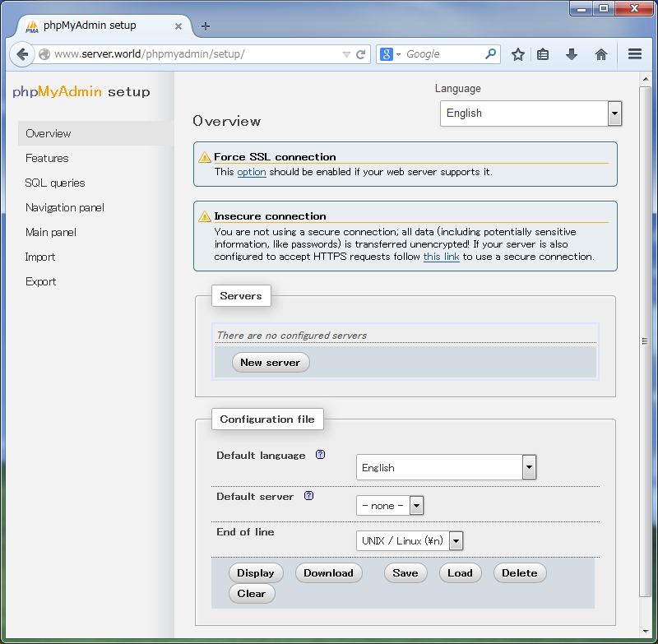Click the Insecure connection warning icon
Screen dimensions: 658x644
[x=204, y=216]
